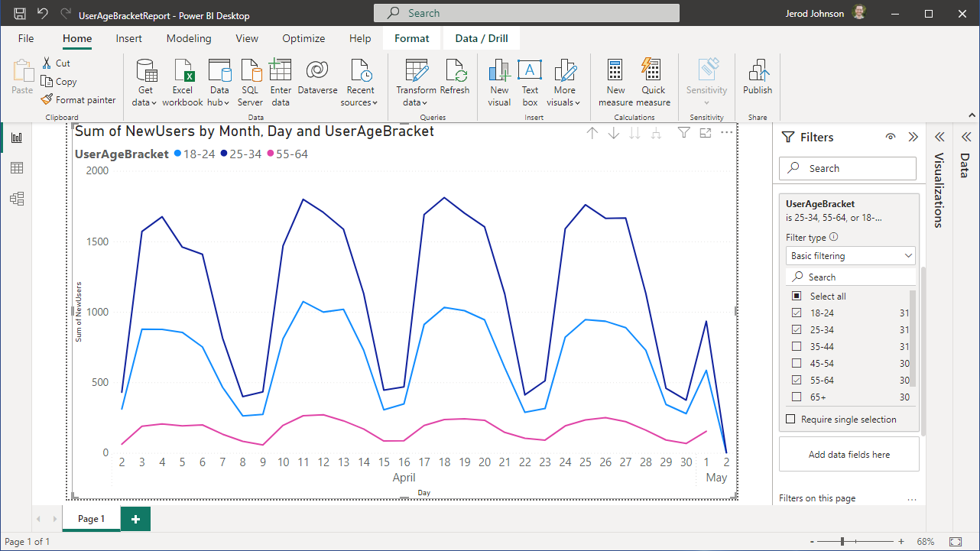Insert a Text box
Viewport: 980px width, 551px height.
click(x=530, y=71)
